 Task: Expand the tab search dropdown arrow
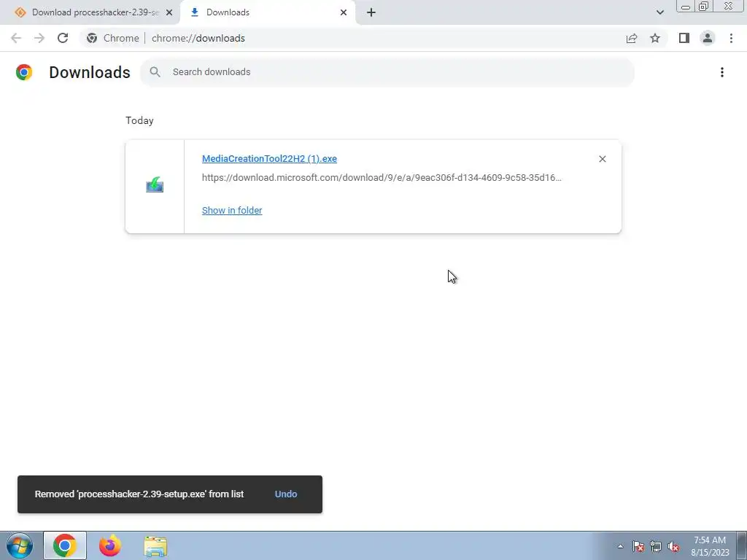pos(659,12)
